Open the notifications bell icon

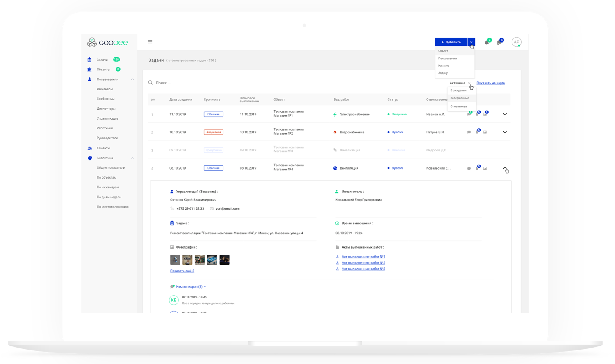pyautogui.click(x=487, y=42)
